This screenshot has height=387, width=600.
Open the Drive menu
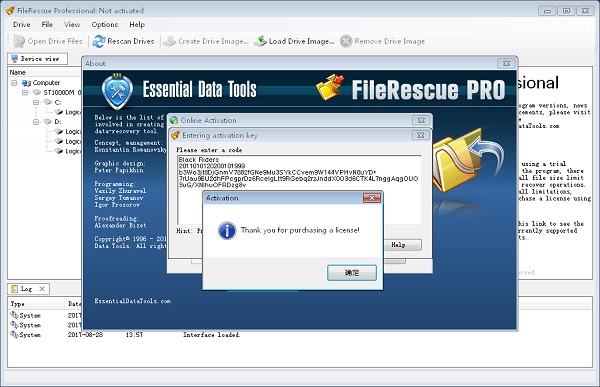21,24
